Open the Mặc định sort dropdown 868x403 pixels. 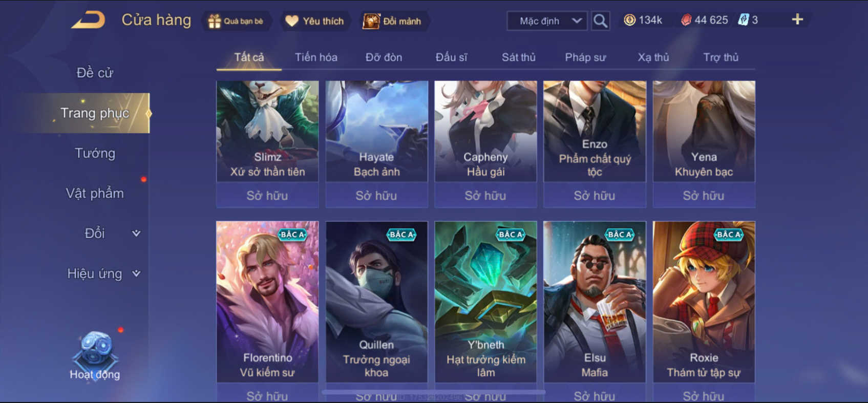[547, 21]
